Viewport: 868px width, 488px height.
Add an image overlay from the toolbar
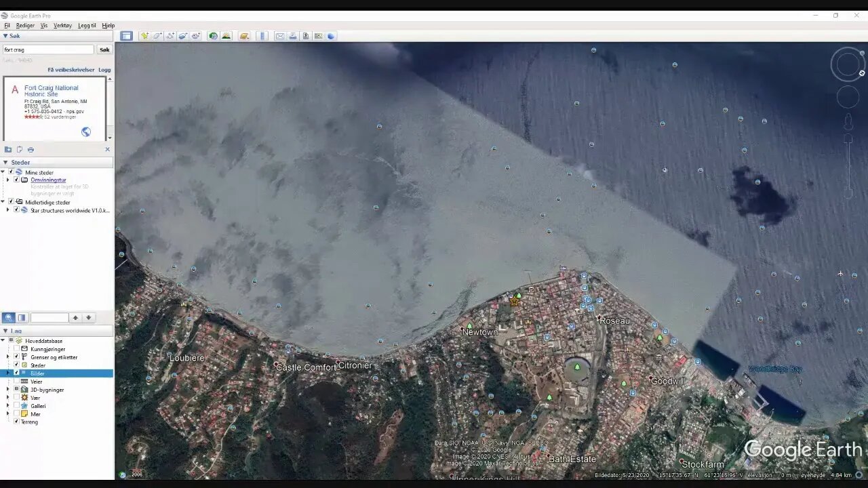[183, 36]
